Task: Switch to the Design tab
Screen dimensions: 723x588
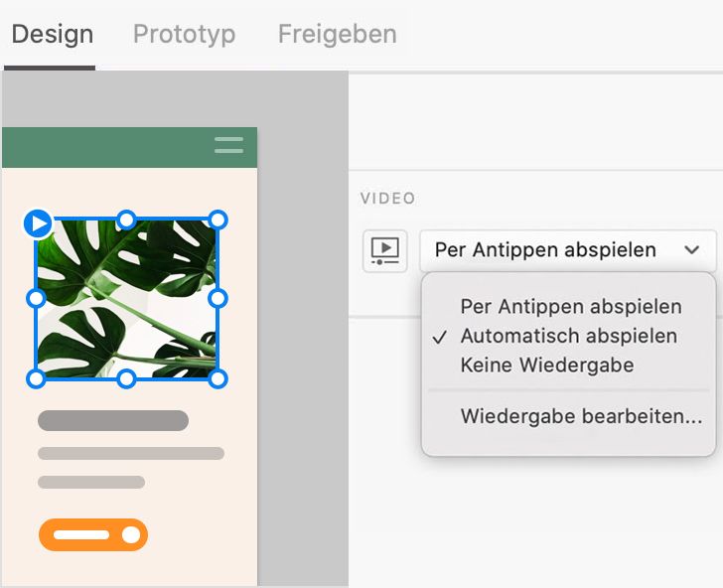Action: click(x=52, y=35)
